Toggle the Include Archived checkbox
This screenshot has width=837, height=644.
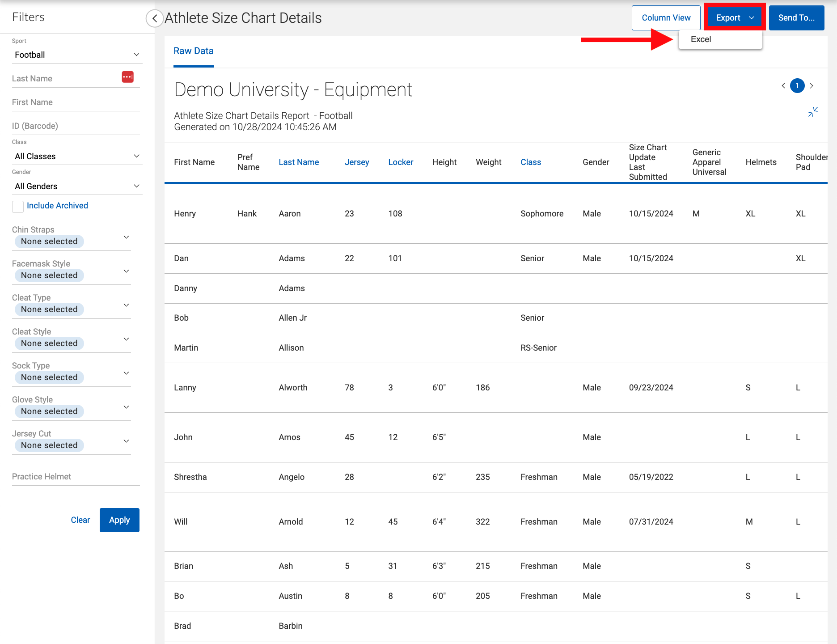[18, 206]
